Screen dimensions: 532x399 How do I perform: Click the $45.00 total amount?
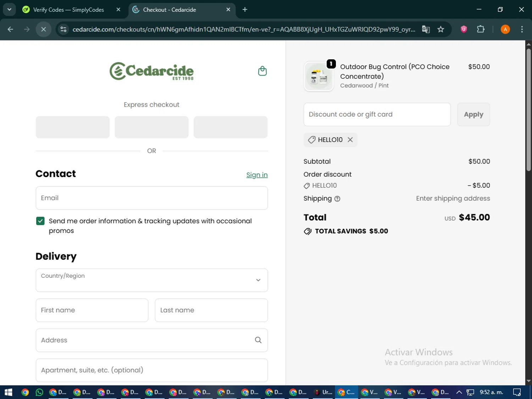coord(474,217)
